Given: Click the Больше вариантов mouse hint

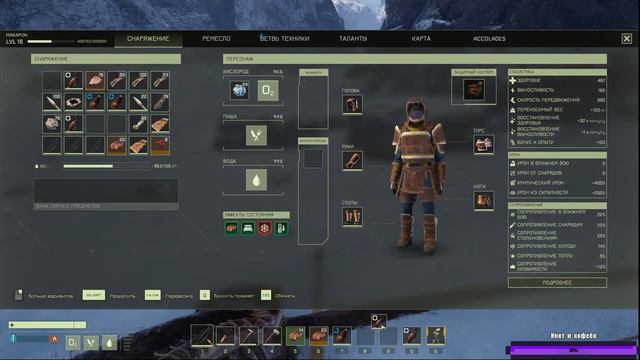Looking at the screenshot, I should click(x=44, y=296).
